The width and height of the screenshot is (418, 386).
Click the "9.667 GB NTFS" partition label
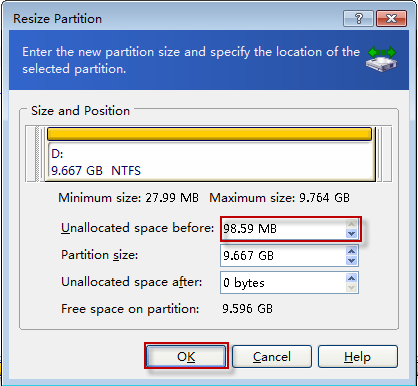click(x=96, y=171)
